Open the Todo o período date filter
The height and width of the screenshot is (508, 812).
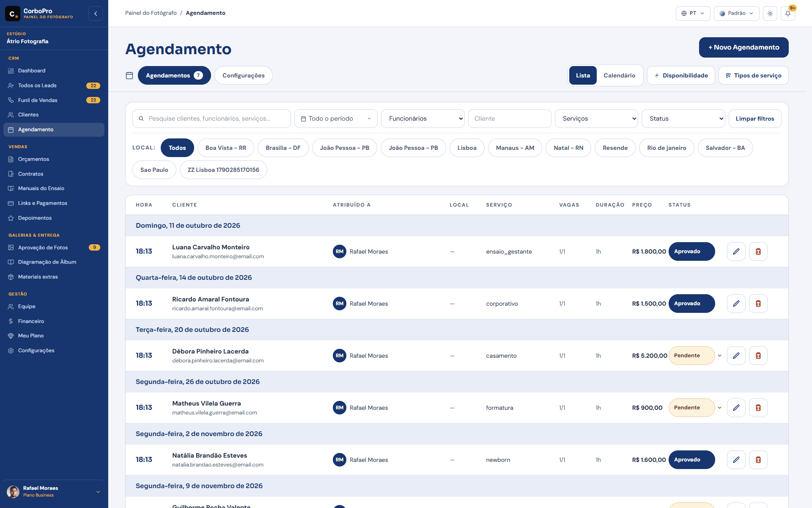pyautogui.click(x=336, y=119)
